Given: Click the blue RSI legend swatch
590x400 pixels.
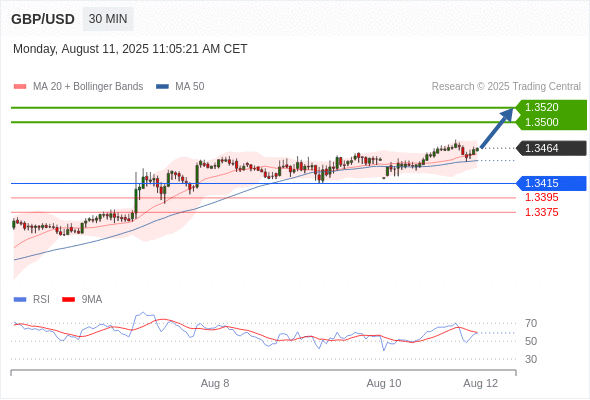Looking at the screenshot, I should (x=20, y=300).
